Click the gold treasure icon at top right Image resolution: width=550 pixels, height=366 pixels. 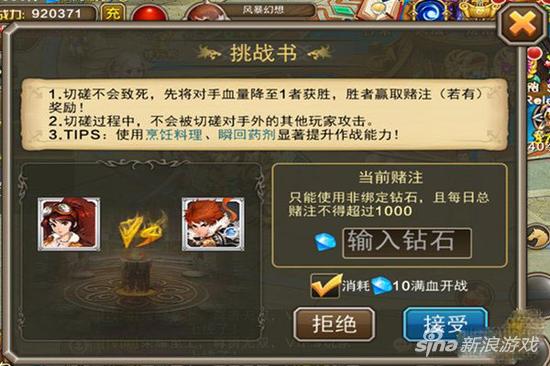click(479, 11)
